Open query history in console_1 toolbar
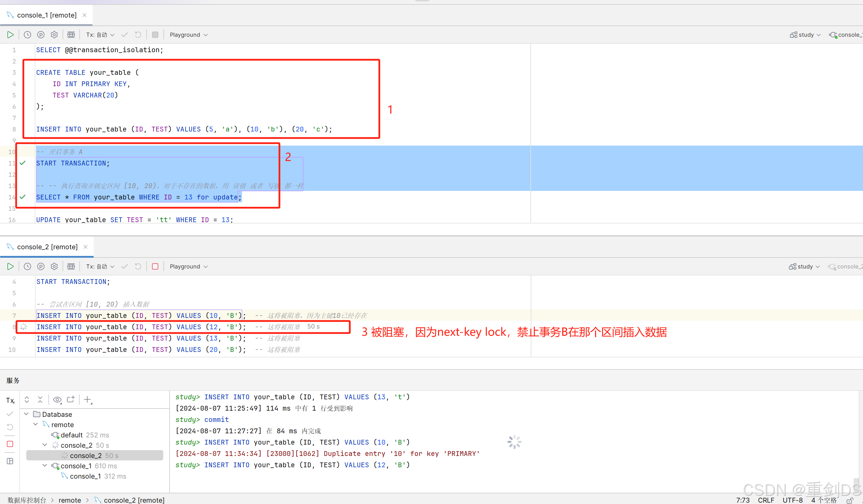863x504 pixels. pyautogui.click(x=27, y=35)
